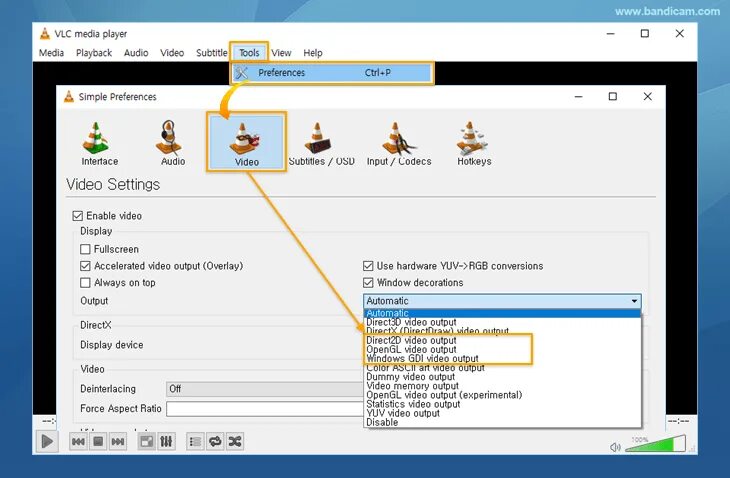
Task: Open the Video menu in menu bar
Action: click(172, 53)
